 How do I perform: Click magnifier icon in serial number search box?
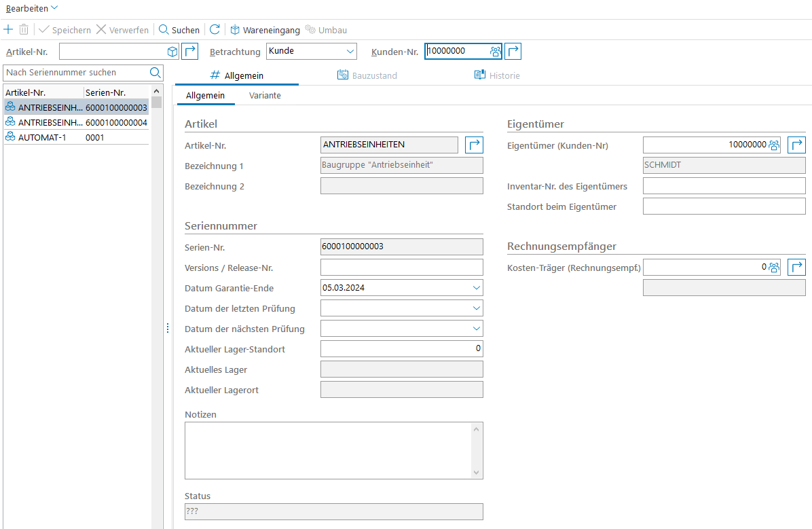pos(155,73)
